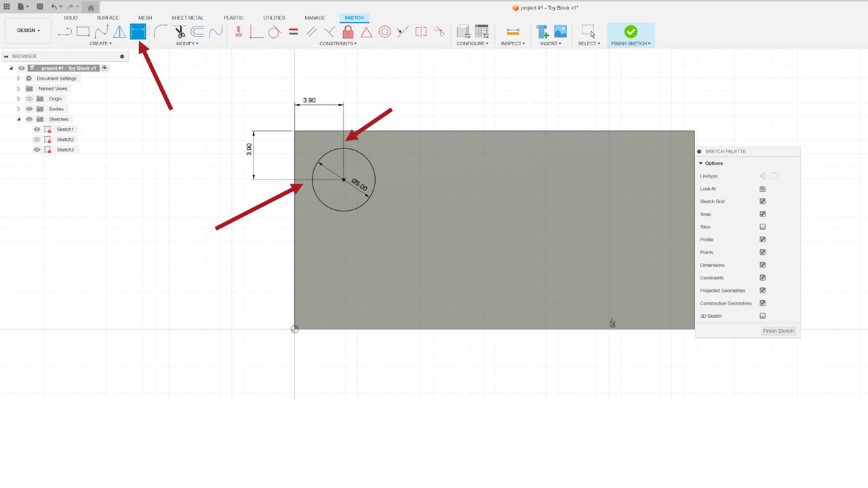
Task: Select the Line tool in Create group
Action: point(64,31)
